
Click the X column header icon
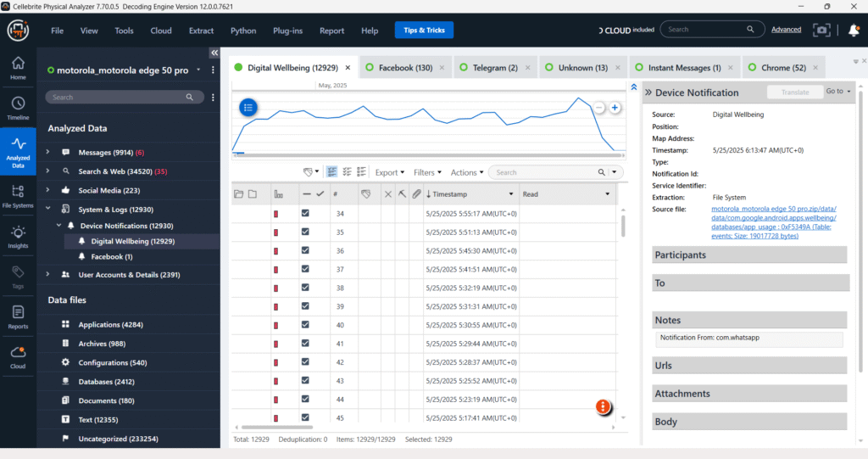coord(388,194)
